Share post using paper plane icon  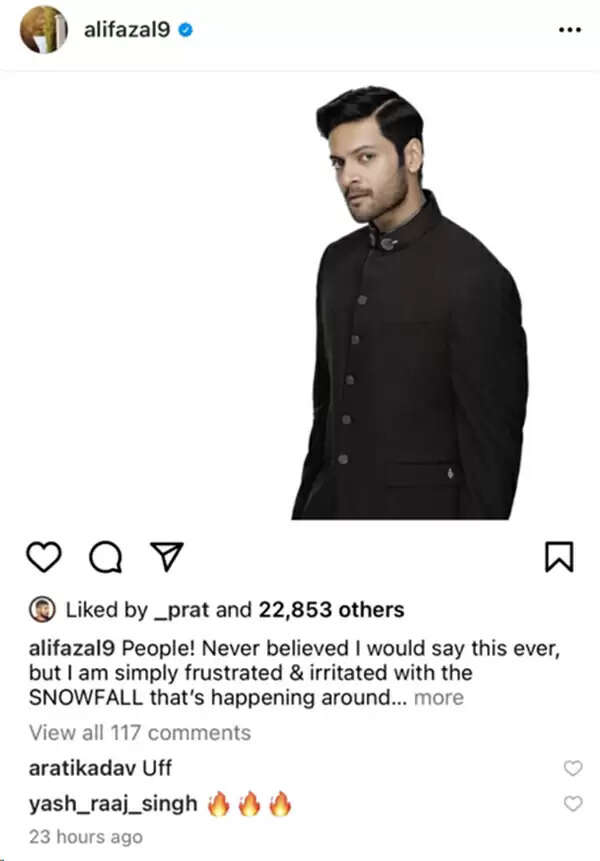coord(166,557)
